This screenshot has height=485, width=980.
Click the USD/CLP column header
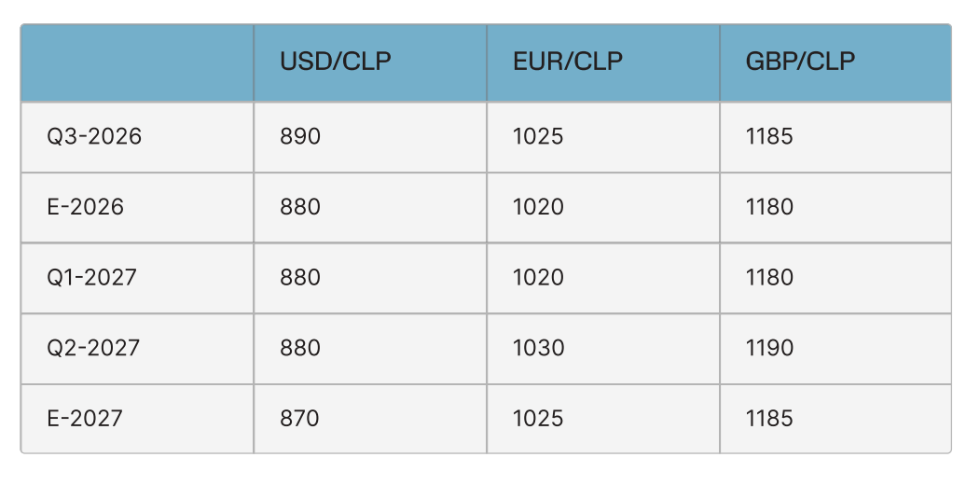pyautogui.click(x=370, y=62)
